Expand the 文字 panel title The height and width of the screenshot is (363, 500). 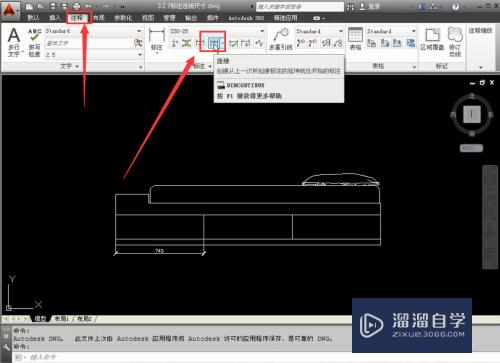pos(69,66)
